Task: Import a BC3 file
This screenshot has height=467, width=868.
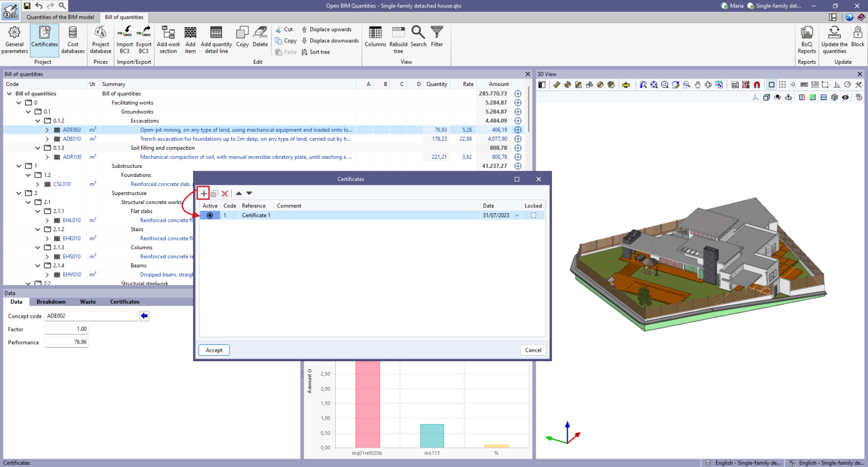Action: point(124,40)
